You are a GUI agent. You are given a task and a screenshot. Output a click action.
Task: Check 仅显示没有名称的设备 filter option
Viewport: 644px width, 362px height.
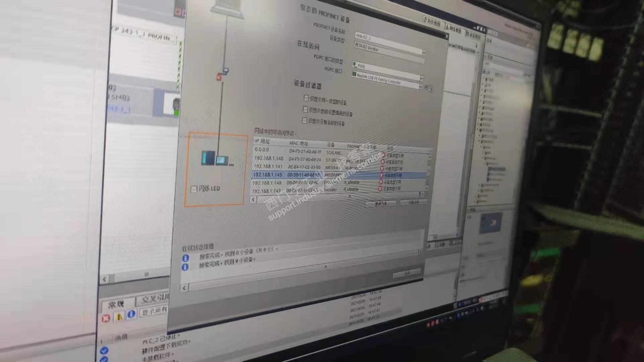pos(304,120)
